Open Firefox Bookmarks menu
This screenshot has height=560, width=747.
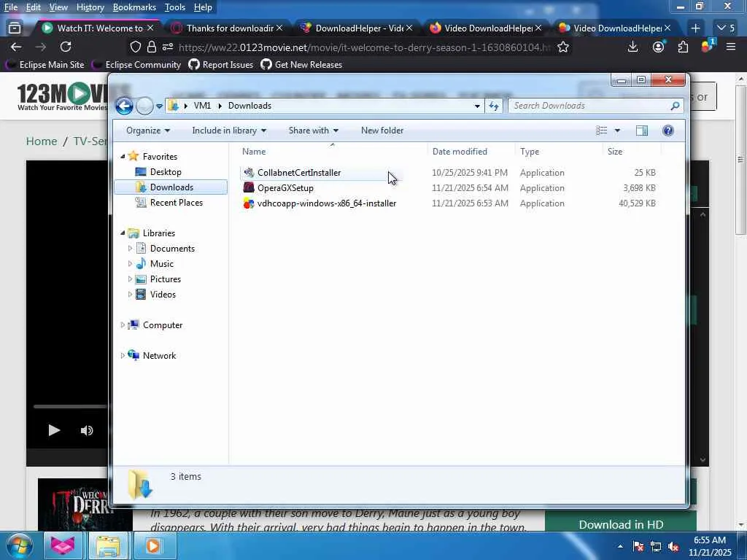[x=134, y=7]
